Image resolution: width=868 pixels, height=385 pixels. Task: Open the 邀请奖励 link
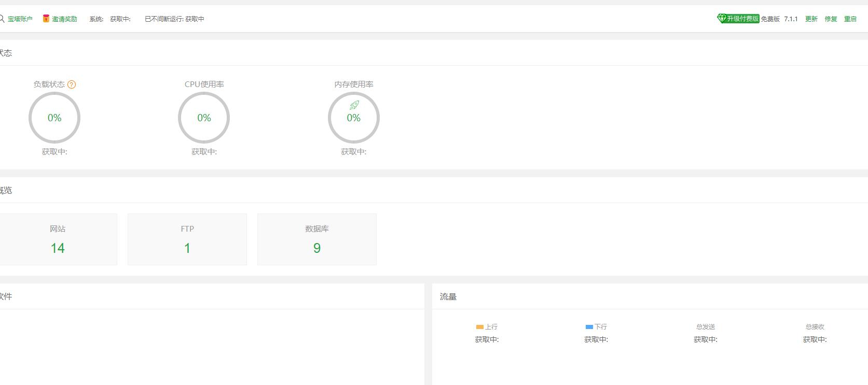click(64, 19)
